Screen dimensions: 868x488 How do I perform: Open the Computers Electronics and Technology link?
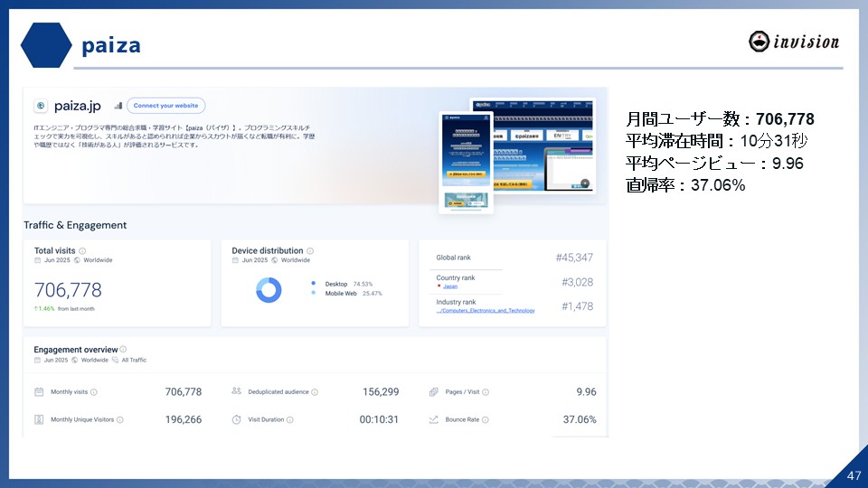coord(486,311)
